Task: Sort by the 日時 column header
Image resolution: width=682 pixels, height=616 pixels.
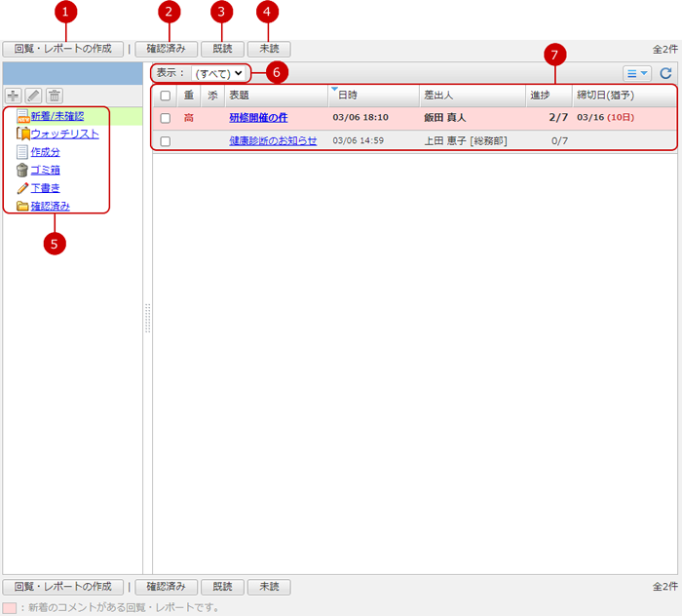Action: (347, 96)
